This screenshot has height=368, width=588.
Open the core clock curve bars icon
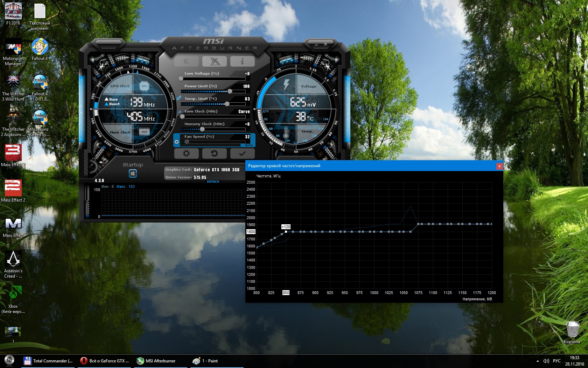[x=180, y=111]
